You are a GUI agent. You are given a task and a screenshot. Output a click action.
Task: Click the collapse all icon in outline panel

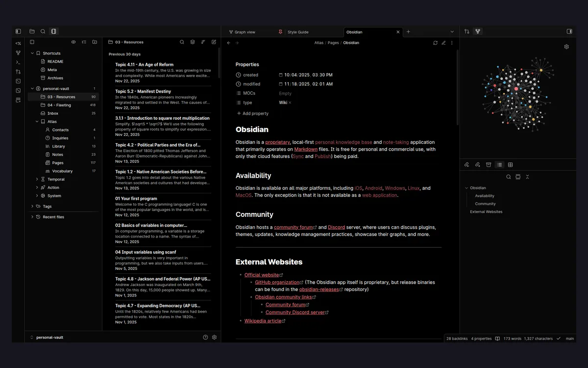point(527,177)
